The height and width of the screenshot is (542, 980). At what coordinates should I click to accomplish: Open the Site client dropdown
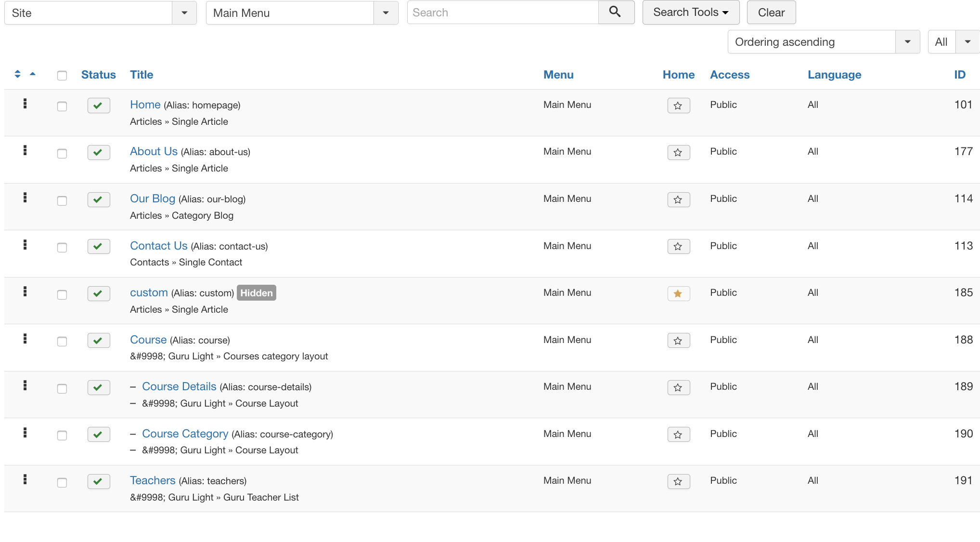point(100,13)
